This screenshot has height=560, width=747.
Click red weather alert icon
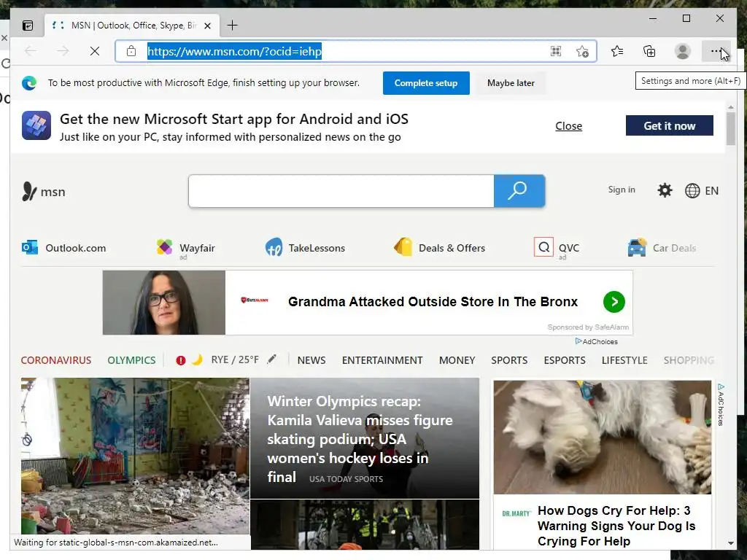(x=181, y=360)
